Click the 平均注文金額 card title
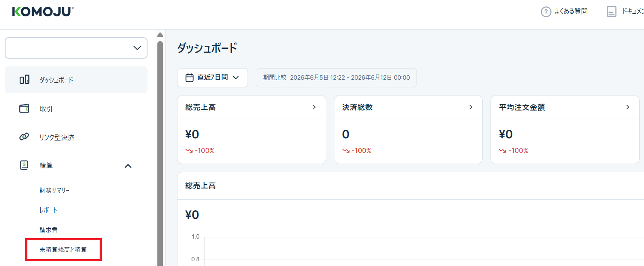644x266 pixels. point(522,108)
